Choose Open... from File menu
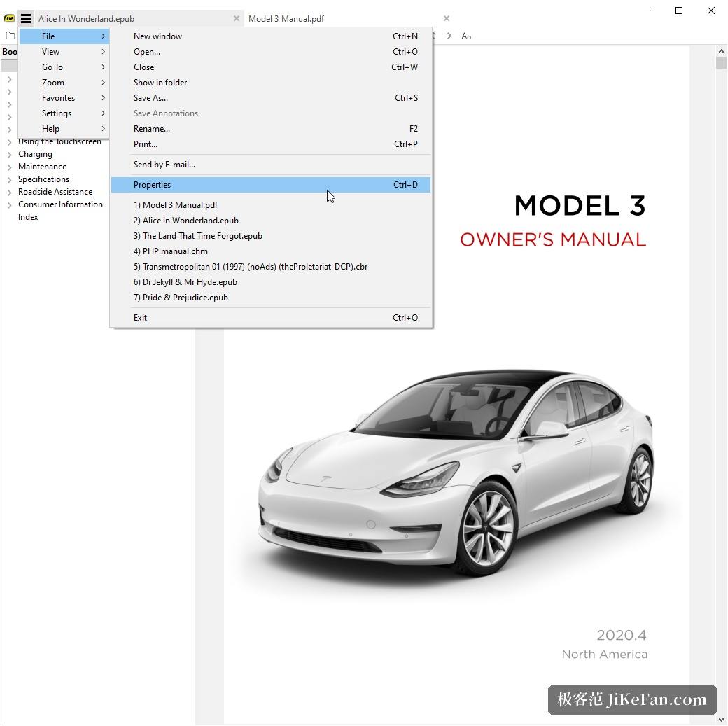This screenshot has width=728, height=726. (x=271, y=52)
